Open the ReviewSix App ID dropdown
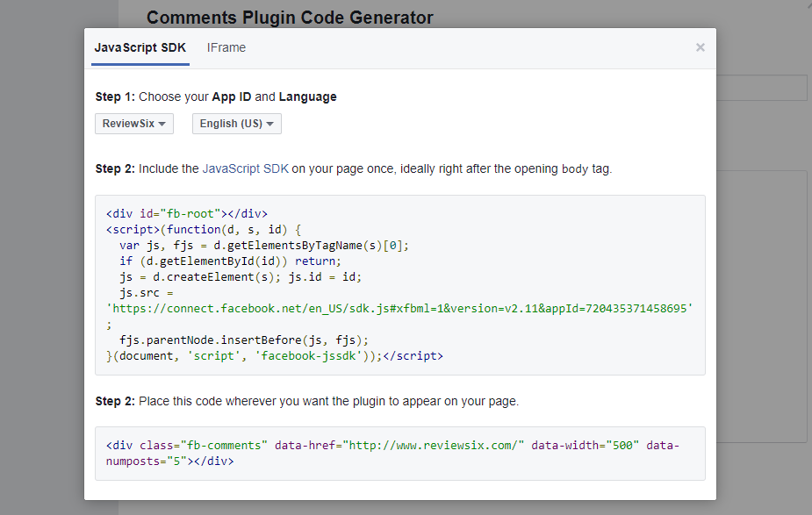 tap(133, 123)
